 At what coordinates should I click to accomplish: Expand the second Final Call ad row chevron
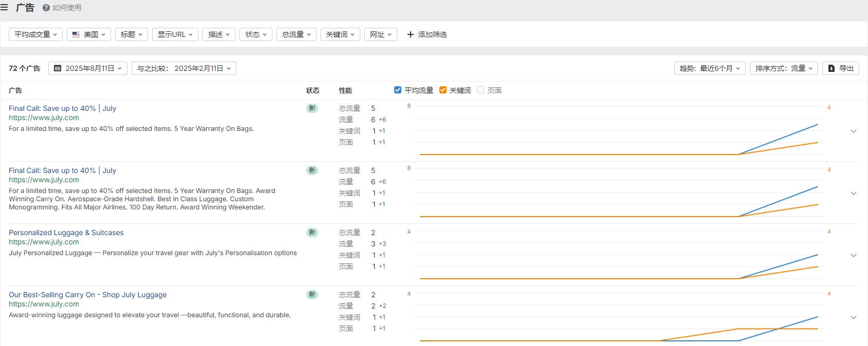point(854,194)
